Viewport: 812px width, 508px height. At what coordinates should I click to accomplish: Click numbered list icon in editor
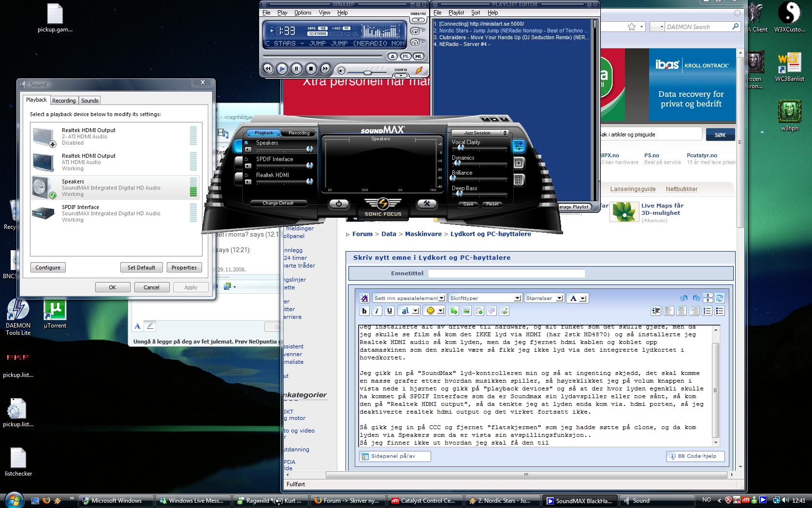[707, 311]
